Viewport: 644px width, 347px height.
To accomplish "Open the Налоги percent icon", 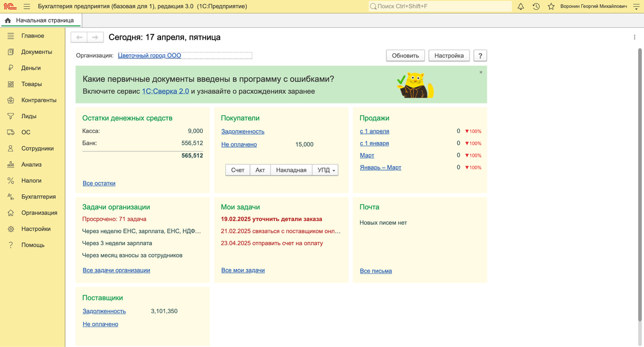I will tap(10, 181).
